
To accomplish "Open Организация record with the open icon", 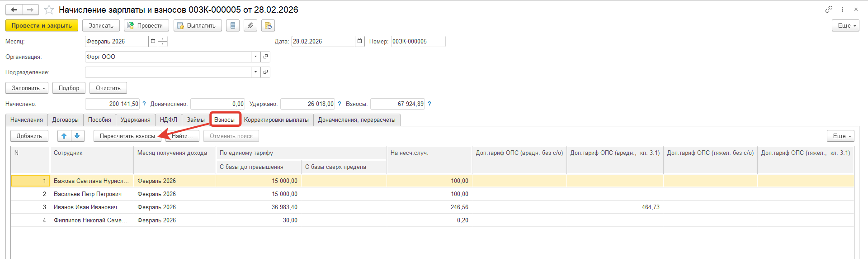I will [266, 57].
